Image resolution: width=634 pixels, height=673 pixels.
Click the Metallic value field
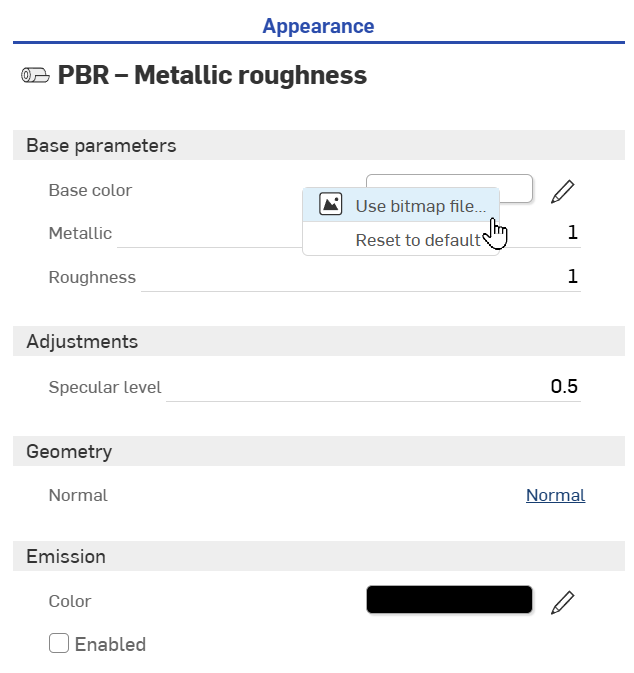tap(540, 233)
